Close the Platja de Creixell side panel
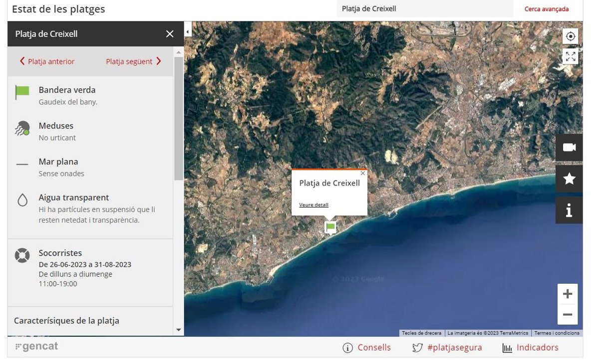 tap(170, 34)
